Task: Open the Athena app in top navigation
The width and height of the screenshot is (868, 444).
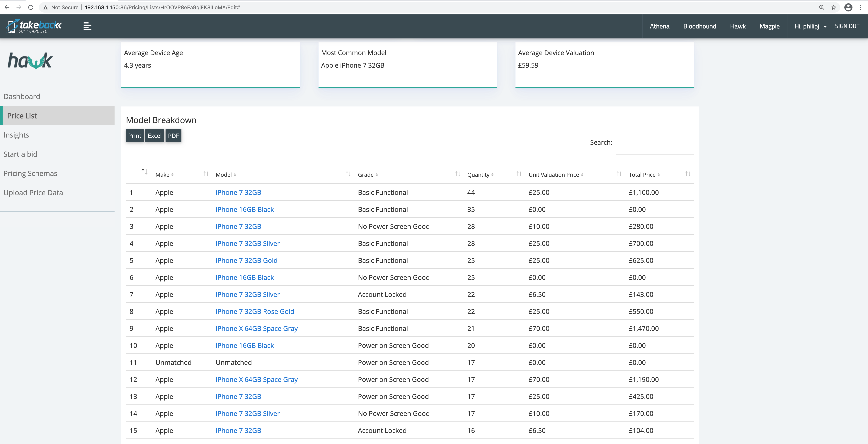Action: pos(659,26)
